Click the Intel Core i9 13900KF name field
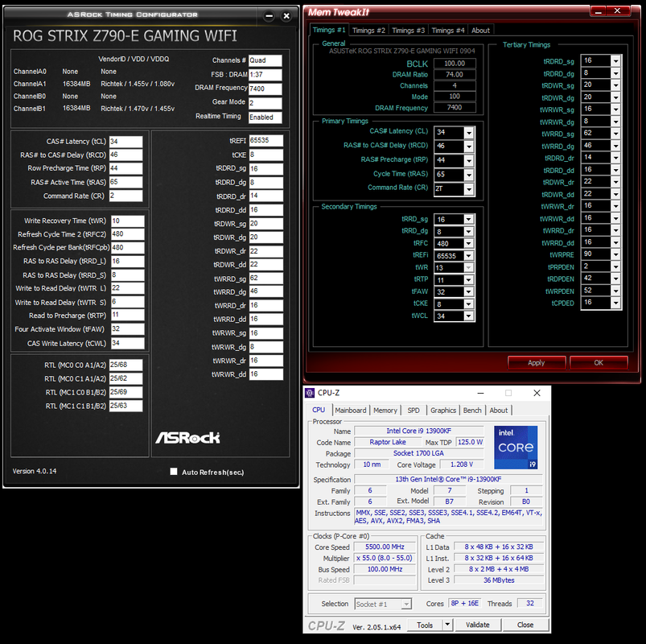Viewport: 646px width, 644px height. click(418, 431)
